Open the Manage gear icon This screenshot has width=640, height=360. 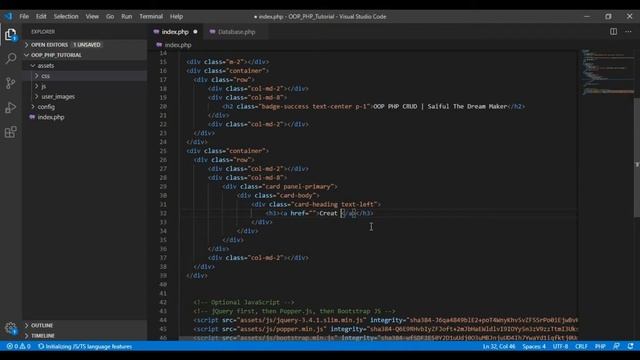pyautogui.click(x=11, y=328)
